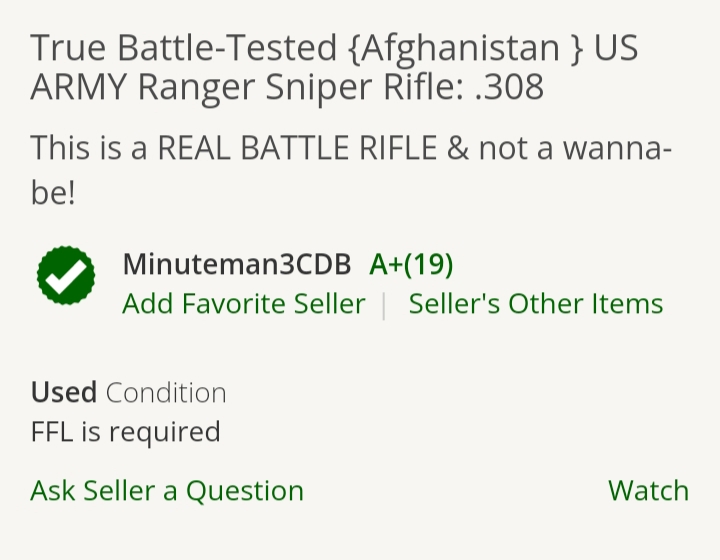
Task: Open Seller's Other Items
Action: 536,303
